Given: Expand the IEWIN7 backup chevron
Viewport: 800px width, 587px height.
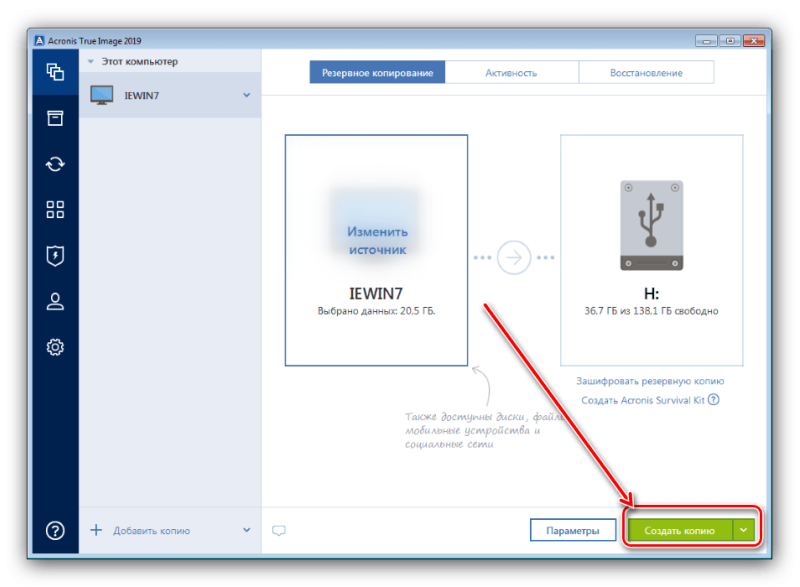Looking at the screenshot, I should (246, 95).
